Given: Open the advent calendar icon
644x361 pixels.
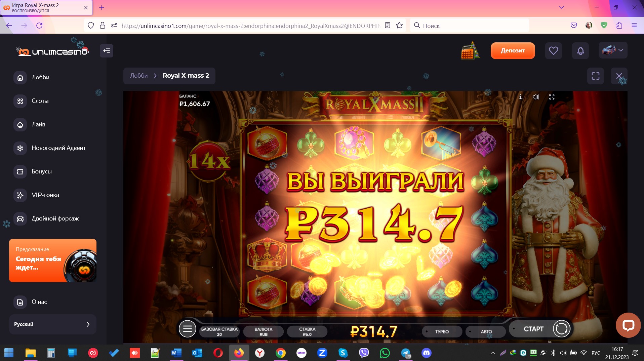Looking at the screenshot, I should (470, 51).
